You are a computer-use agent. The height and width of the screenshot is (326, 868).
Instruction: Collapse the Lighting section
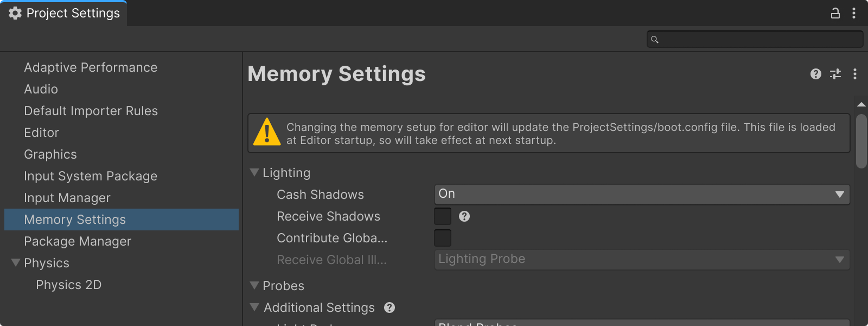pyautogui.click(x=254, y=172)
